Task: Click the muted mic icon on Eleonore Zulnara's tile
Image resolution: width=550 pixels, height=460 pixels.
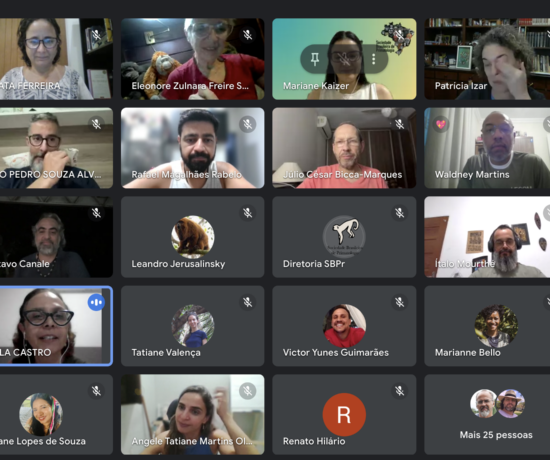Action: coord(248,35)
